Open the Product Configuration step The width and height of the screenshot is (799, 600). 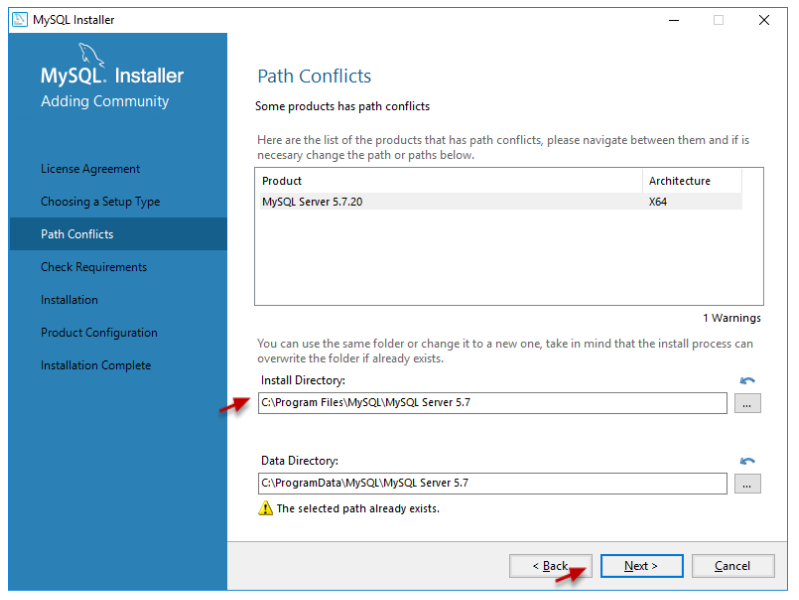point(99,332)
